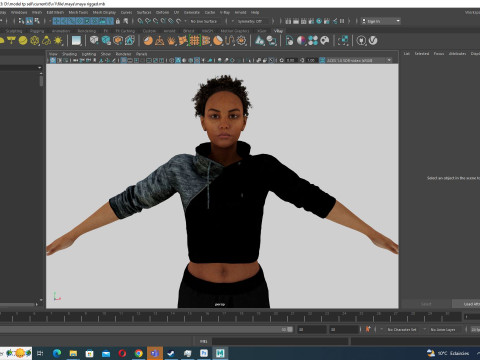Click the teal cube V-Ray shelf icon
Viewport: 480px width, 360px height.
pos(106,41)
